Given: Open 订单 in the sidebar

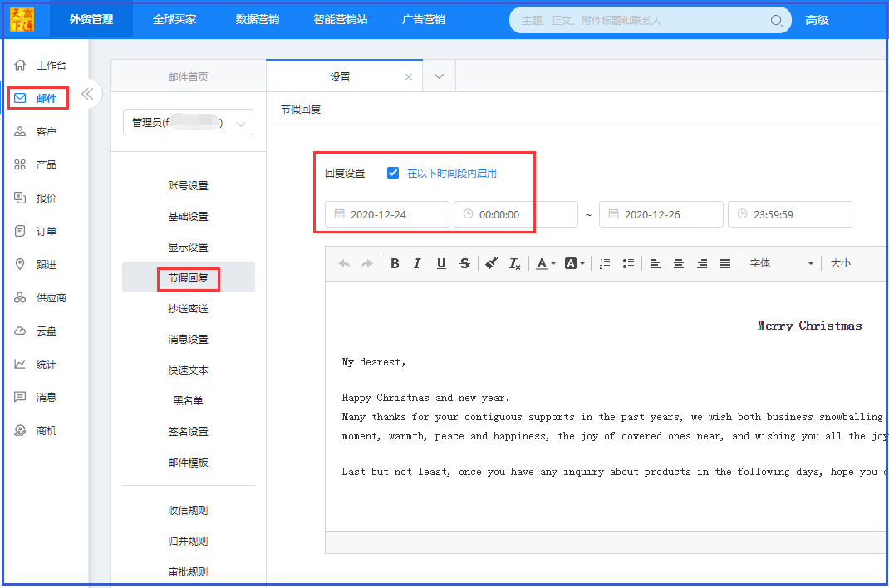Looking at the screenshot, I should 35,231.
